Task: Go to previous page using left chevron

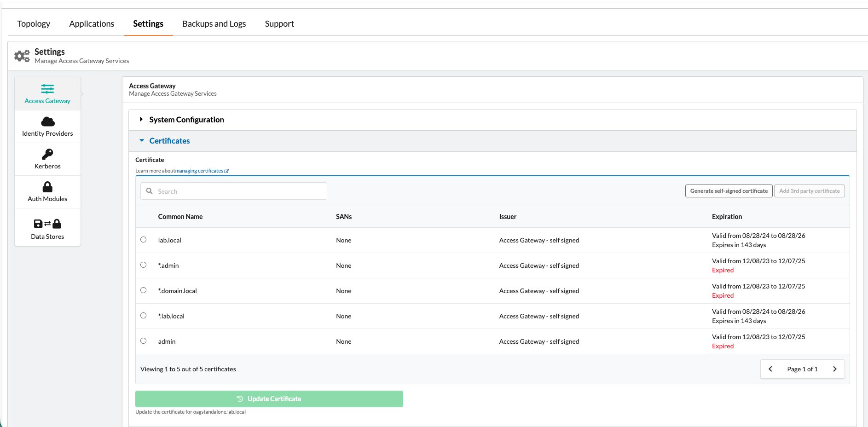Action: coord(770,369)
